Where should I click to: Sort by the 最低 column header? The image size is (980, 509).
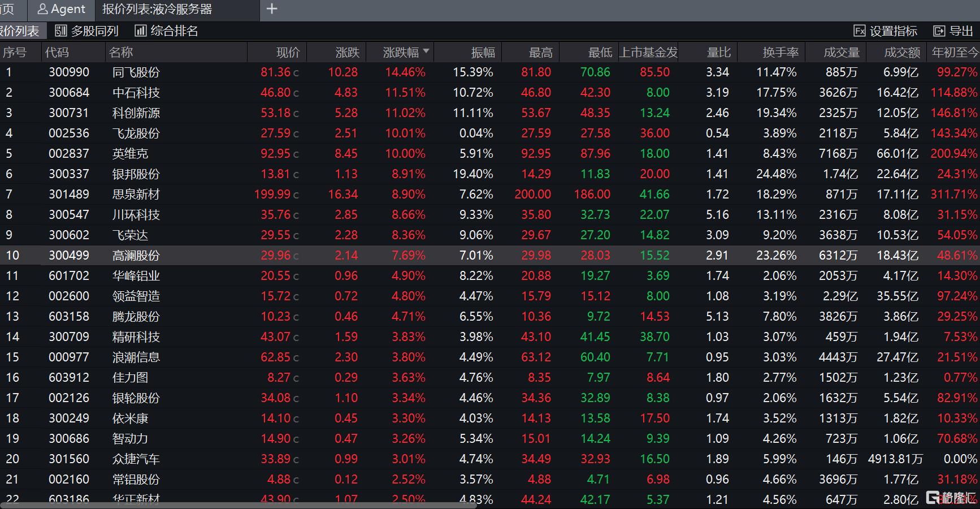(600, 53)
